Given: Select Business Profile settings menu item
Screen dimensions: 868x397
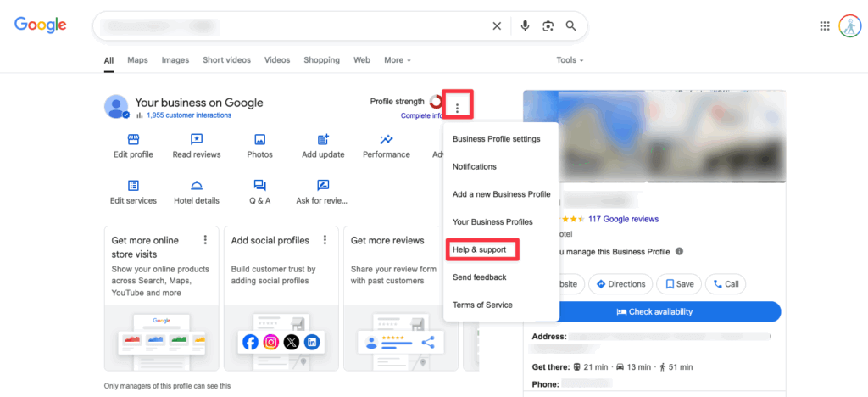Looking at the screenshot, I should 497,139.
